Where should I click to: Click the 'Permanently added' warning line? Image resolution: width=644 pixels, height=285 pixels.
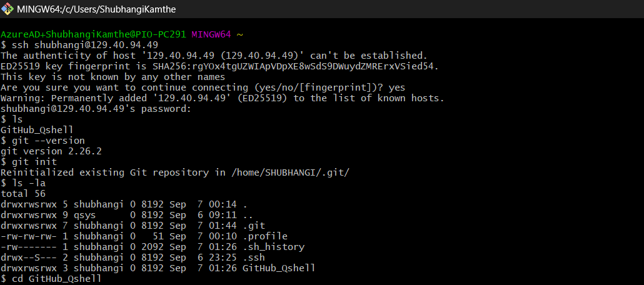222,98
